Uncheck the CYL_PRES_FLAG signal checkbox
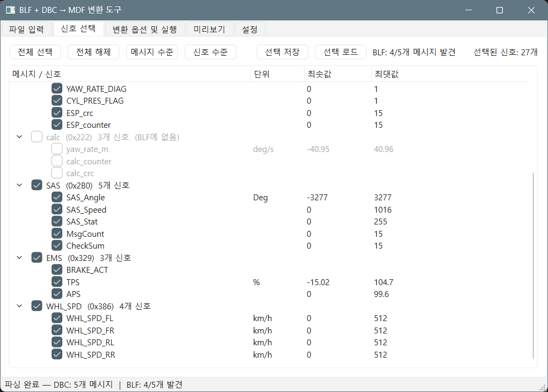The height and width of the screenshot is (392, 548). point(57,100)
